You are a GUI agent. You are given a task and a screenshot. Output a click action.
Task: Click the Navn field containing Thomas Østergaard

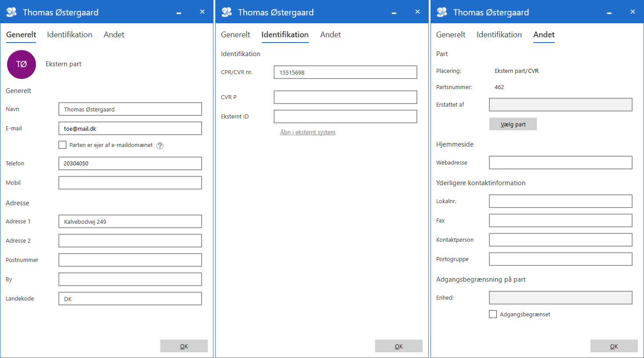point(130,109)
